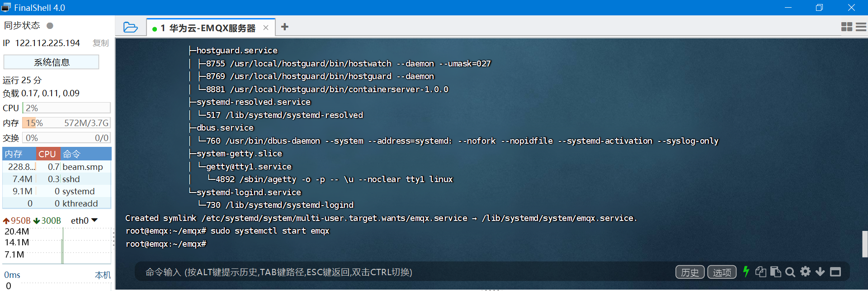Expand the eth0 network interface dropdown
The width and height of the screenshot is (868, 291).
coord(94,221)
